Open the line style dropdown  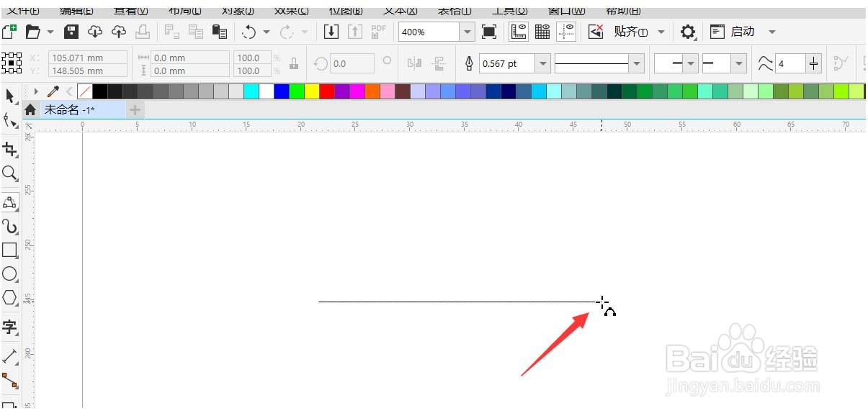[636, 63]
